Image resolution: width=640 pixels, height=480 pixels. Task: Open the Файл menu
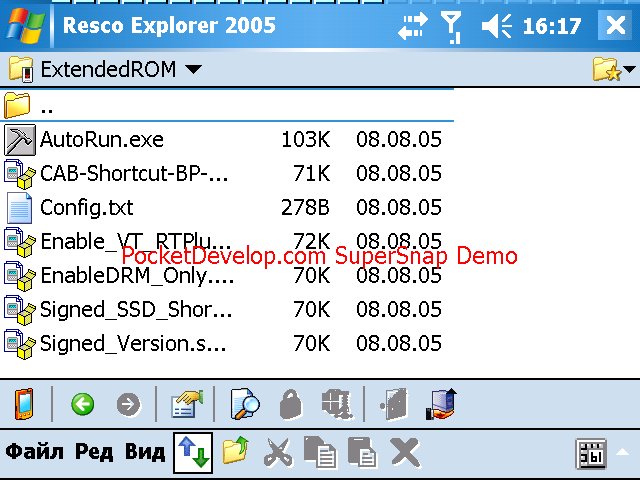(35, 452)
